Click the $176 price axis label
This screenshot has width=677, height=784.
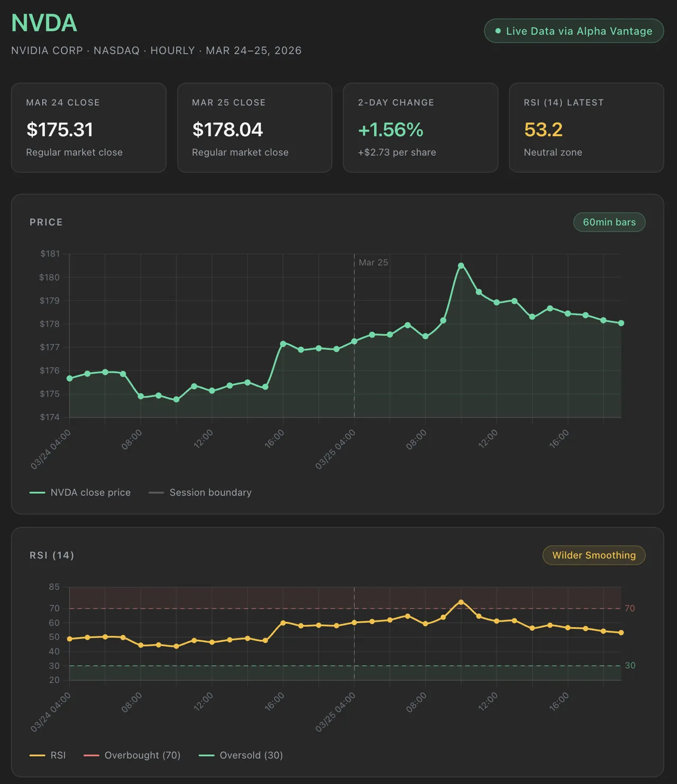(x=50, y=371)
